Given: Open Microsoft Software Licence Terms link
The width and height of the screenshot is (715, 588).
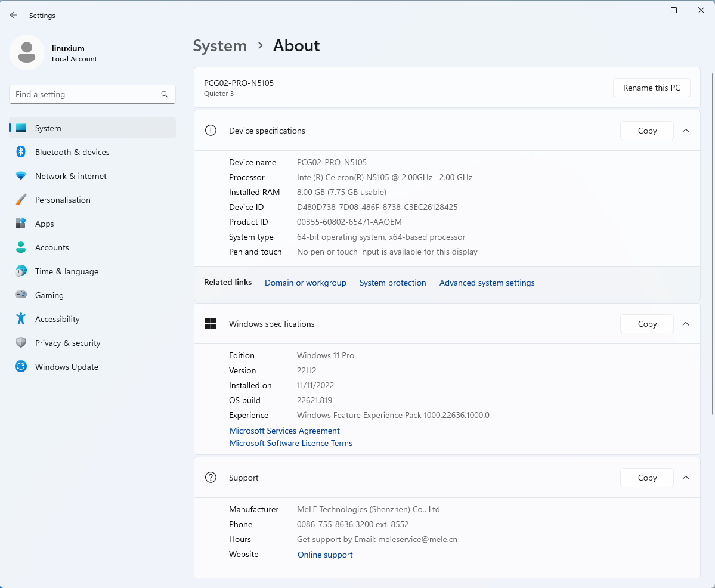Looking at the screenshot, I should click(291, 443).
